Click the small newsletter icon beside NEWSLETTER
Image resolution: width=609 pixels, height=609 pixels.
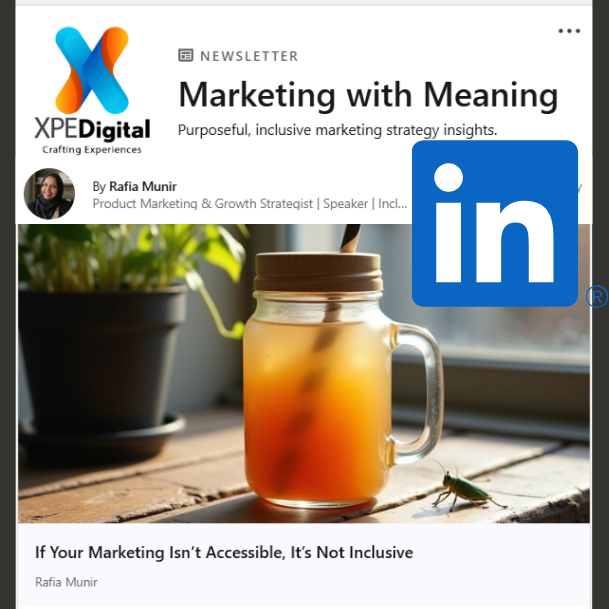point(186,56)
